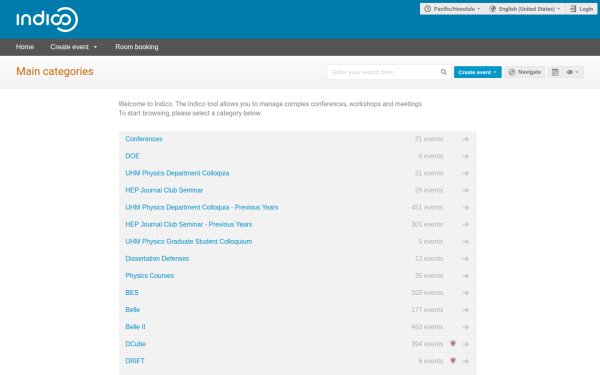Go to Home in the navigation bar
Viewport: 600px width, 375px height.
point(25,47)
